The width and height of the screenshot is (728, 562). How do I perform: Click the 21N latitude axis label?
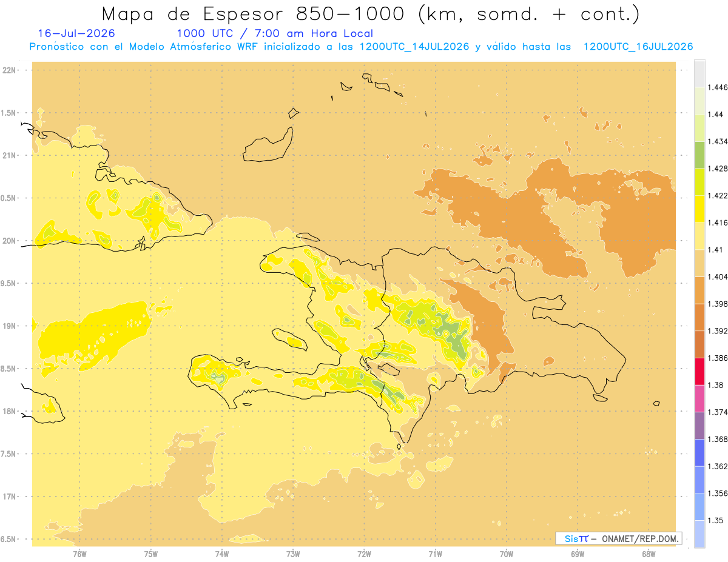(x=10, y=156)
